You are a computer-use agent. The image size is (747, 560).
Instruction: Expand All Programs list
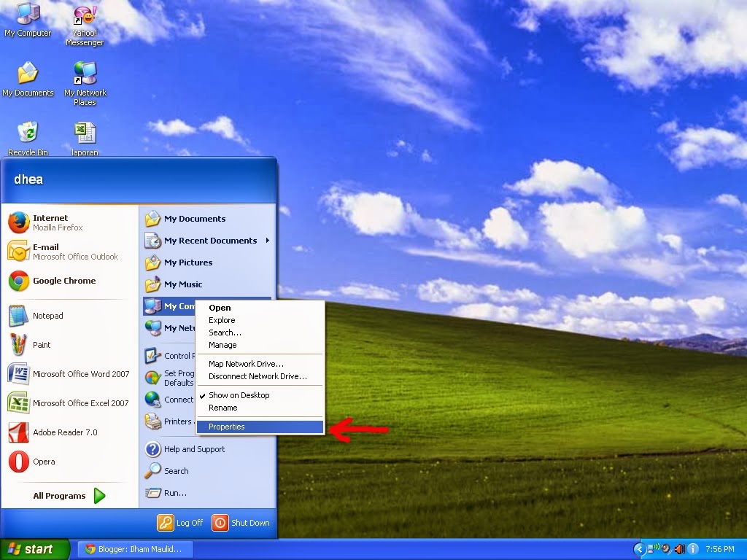[69, 496]
